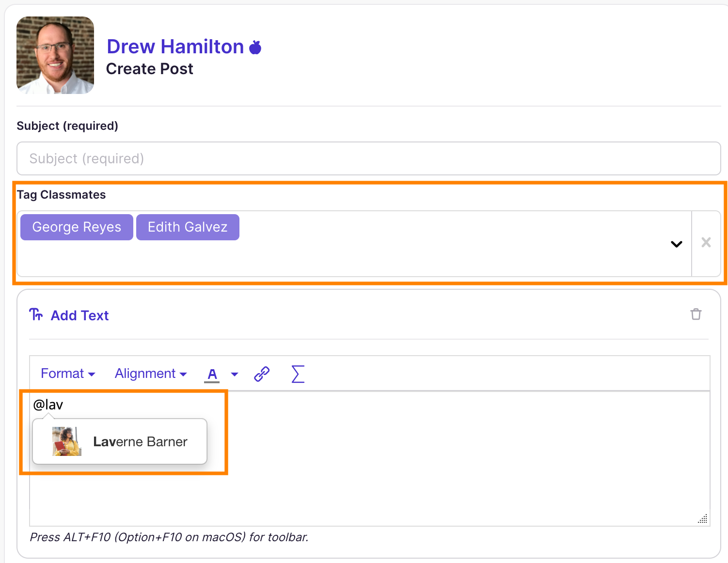Open the Format menu

pos(68,374)
